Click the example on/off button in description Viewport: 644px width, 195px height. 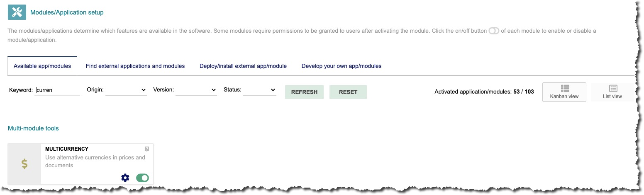point(494,31)
